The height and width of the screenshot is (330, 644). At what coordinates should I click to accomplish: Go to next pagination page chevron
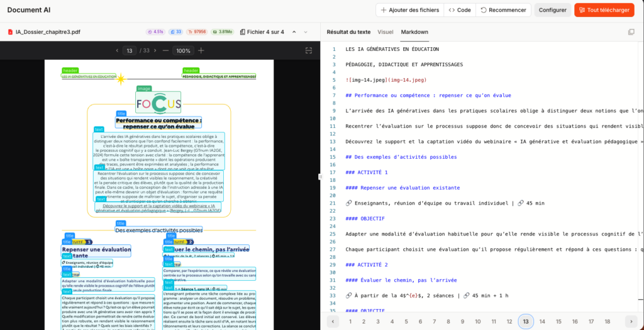[631, 321]
